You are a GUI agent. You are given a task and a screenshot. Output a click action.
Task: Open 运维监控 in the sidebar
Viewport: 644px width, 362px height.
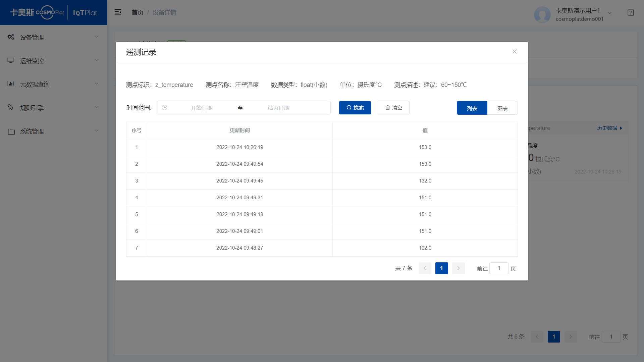54,60
